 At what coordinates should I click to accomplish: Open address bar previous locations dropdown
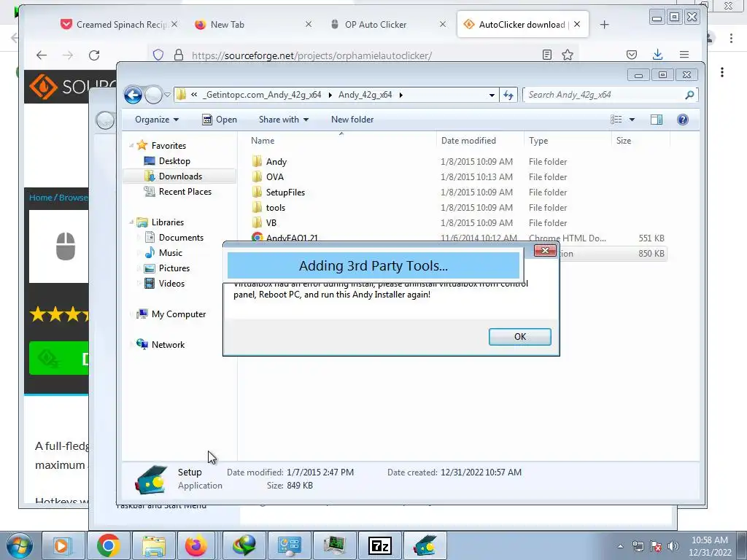click(492, 95)
